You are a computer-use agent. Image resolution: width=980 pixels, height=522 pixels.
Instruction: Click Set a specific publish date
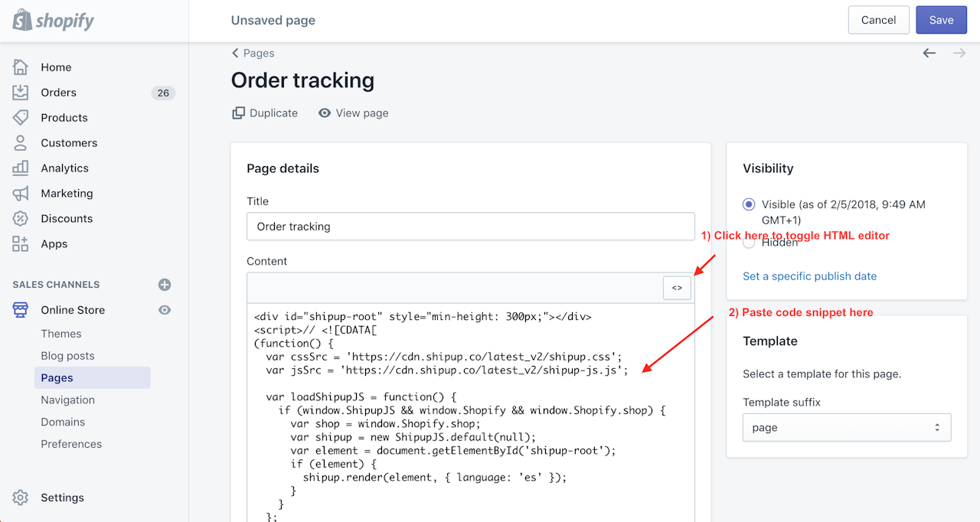click(809, 276)
